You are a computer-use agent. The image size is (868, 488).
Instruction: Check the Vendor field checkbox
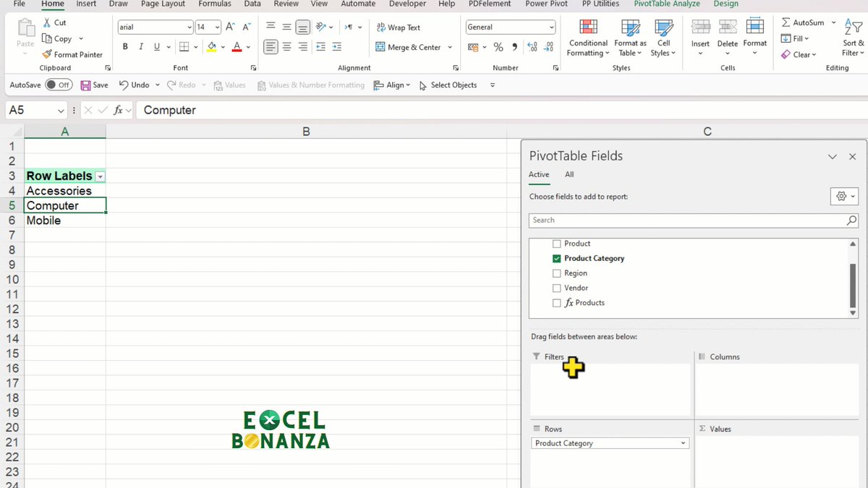[556, 288]
